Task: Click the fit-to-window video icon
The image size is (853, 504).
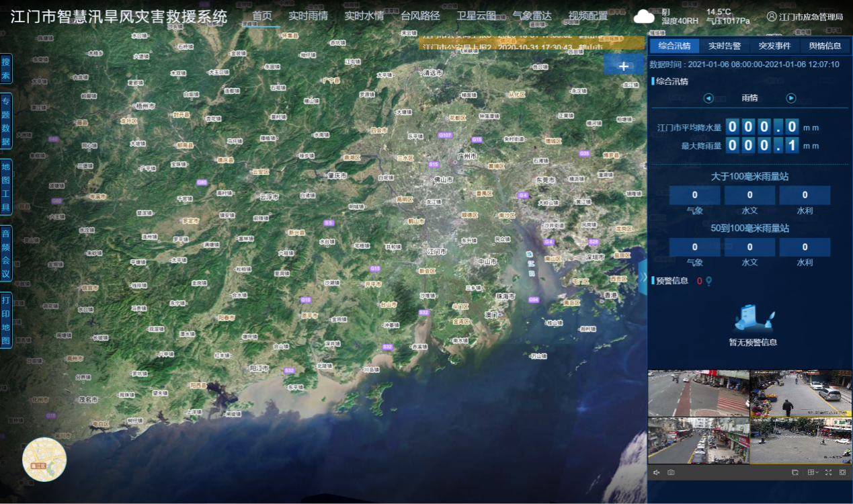Action: 842,472
